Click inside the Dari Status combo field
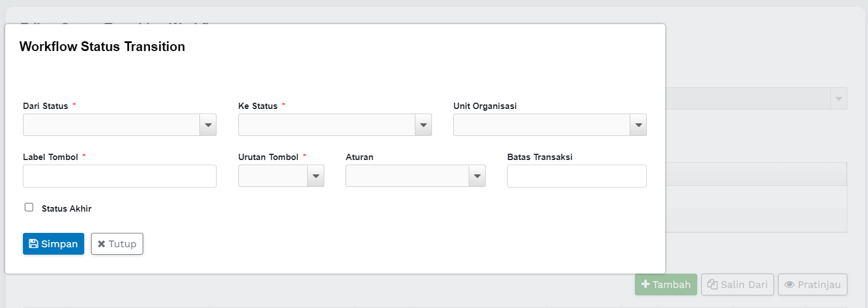 (x=111, y=125)
